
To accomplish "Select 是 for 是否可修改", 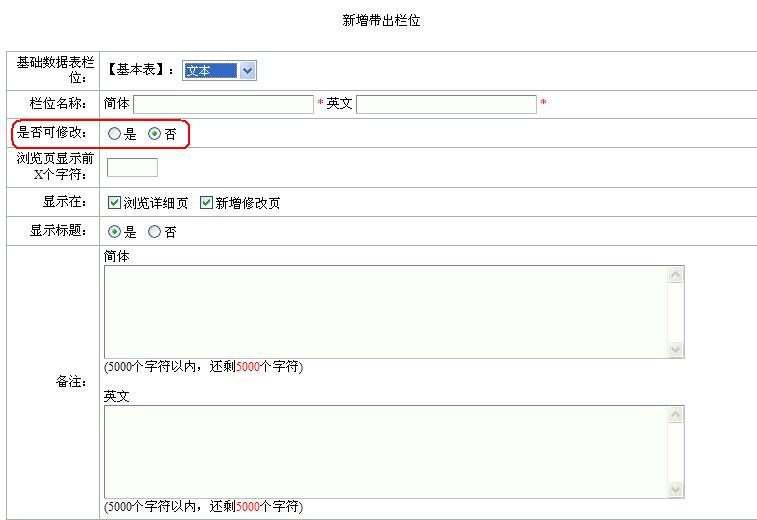I will (x=115, y=134).
